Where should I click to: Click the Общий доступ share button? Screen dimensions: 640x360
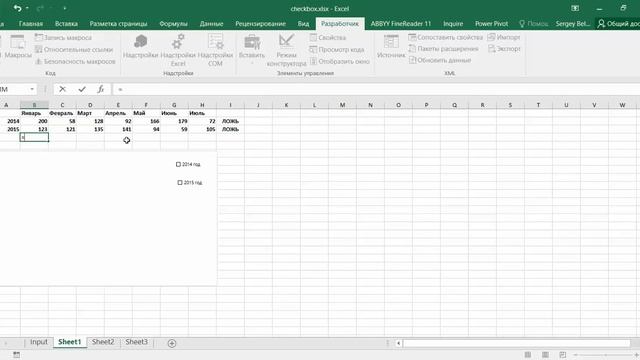[x=618, y=24]
